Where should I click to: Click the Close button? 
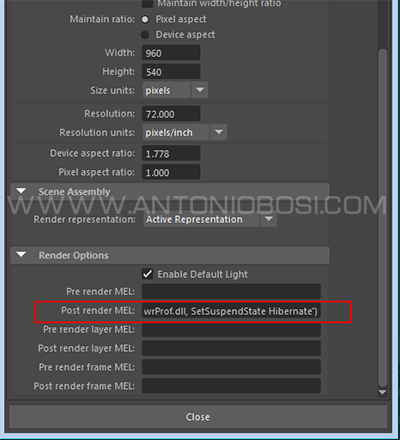tap(198, 417)
